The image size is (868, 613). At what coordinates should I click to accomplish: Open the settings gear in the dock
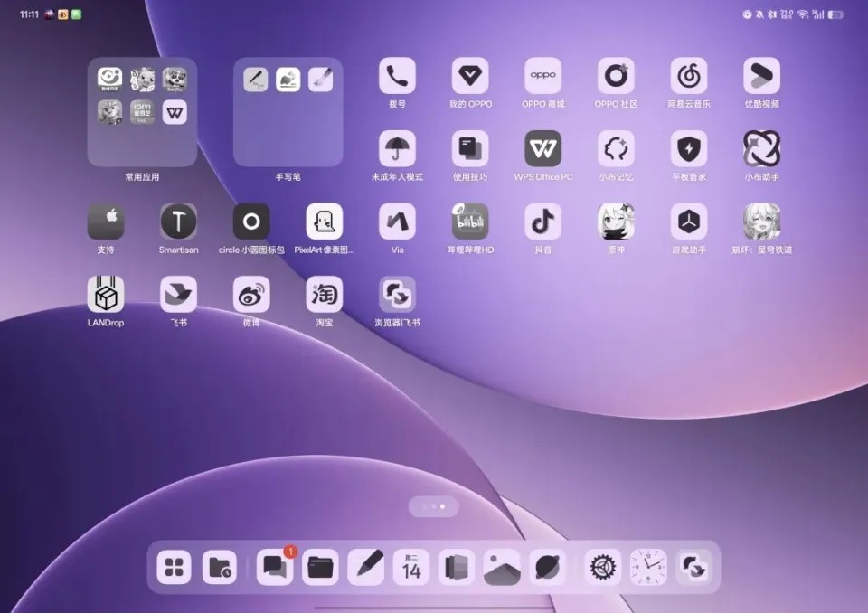[x=602, y=567]
